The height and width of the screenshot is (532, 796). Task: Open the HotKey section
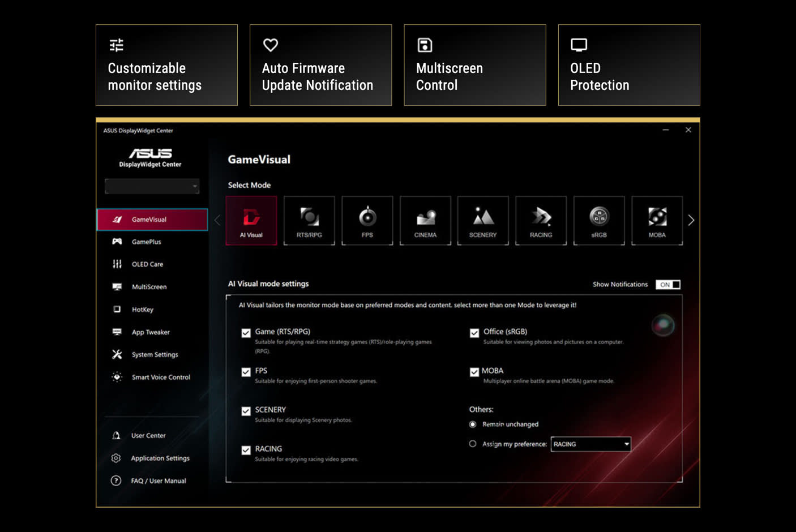coord(152,310)
